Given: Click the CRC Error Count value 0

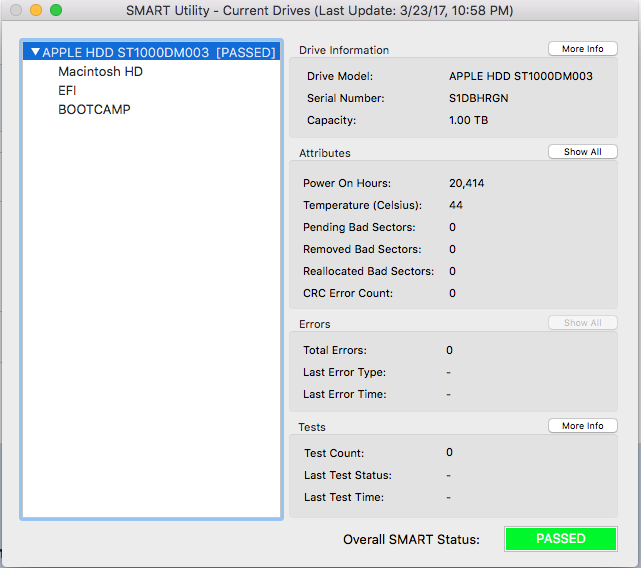Looking at the screenshot, I should pos(452,293).
